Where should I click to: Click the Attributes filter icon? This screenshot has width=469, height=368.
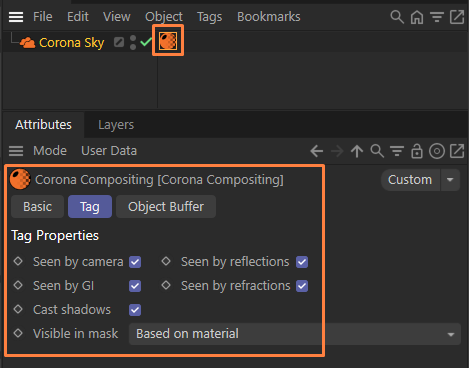(397, 151)
